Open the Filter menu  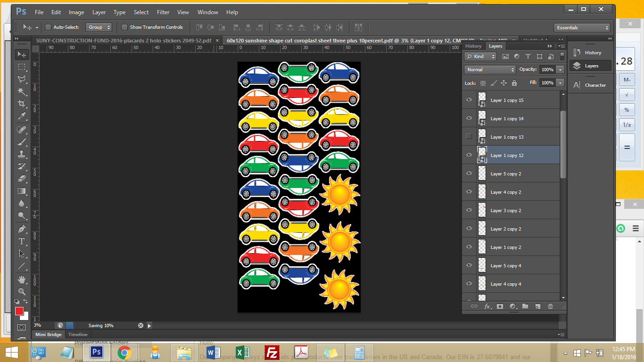pyautogui.click(x=163, y=12)
